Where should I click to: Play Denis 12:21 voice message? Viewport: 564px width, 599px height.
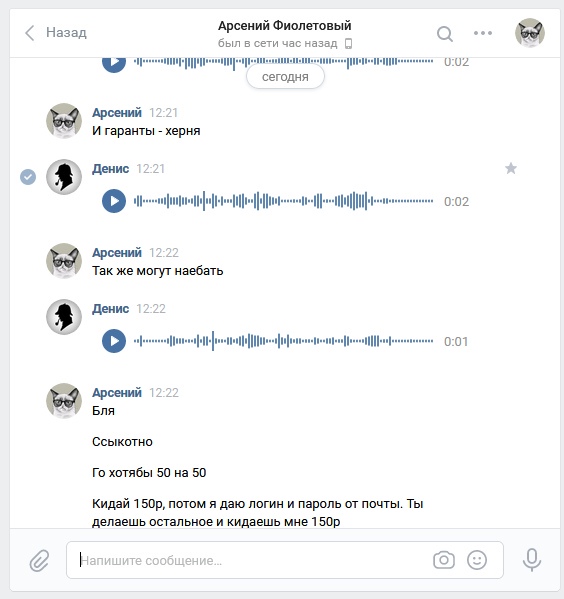114,201
